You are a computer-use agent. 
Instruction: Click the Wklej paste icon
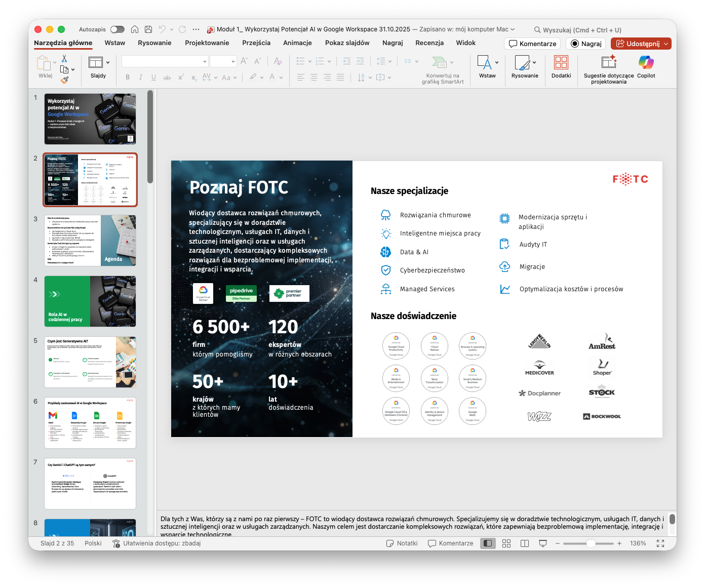tap(44, 63)
